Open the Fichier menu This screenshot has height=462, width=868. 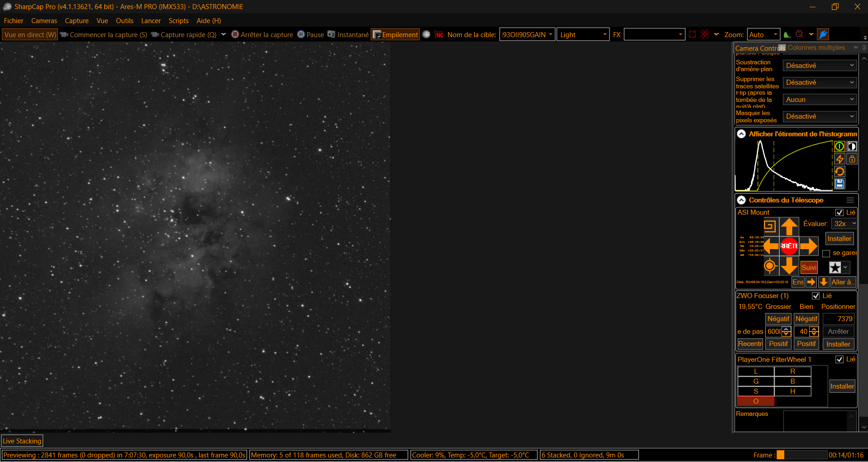[x=14, y=21]
